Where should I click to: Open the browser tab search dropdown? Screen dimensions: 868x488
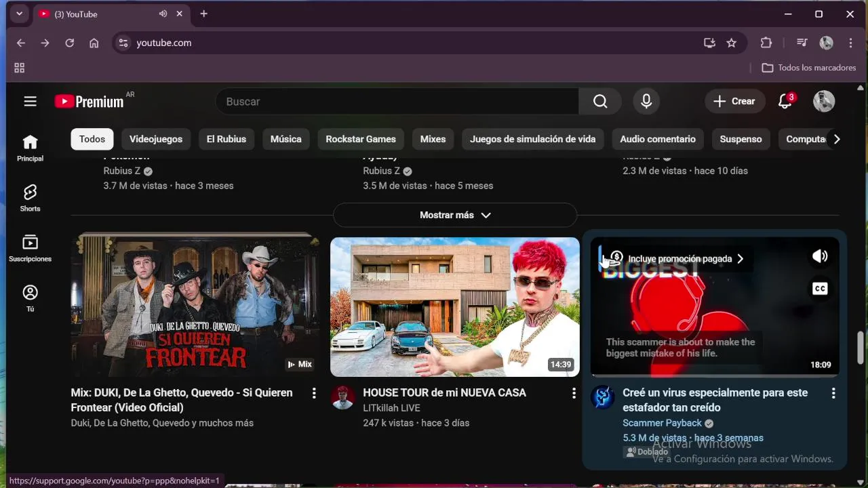19,14
